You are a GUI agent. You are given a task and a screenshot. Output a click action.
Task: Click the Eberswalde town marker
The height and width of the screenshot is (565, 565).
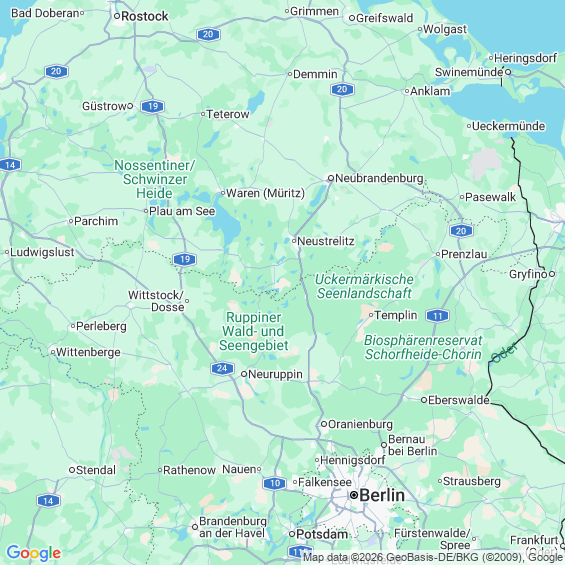point(424,400)
